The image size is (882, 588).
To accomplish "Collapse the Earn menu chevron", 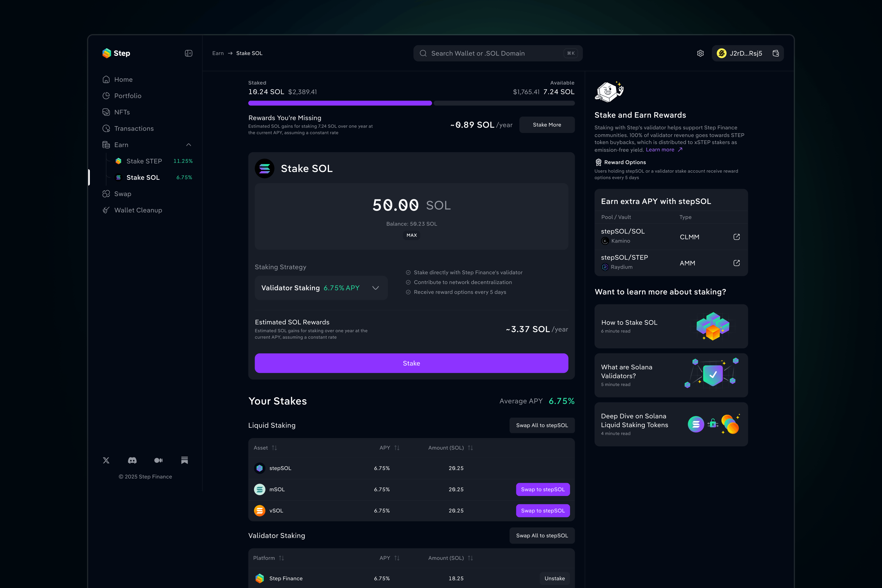I will [189, 145].
